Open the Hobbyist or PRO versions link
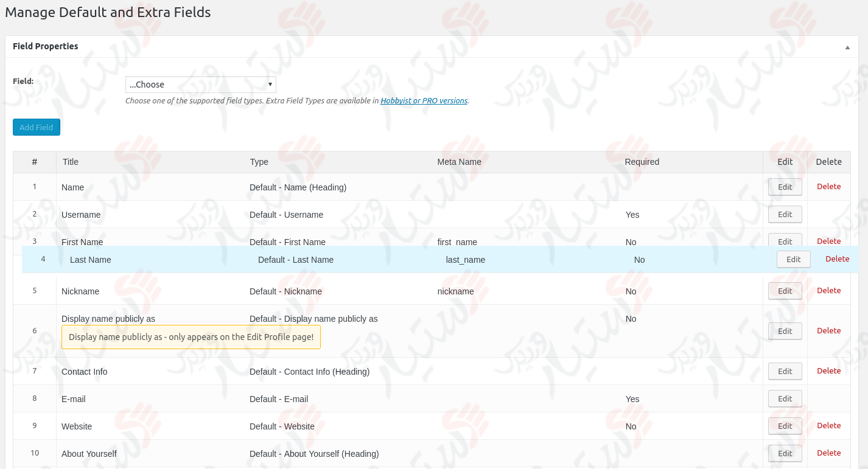 point(424,100)
